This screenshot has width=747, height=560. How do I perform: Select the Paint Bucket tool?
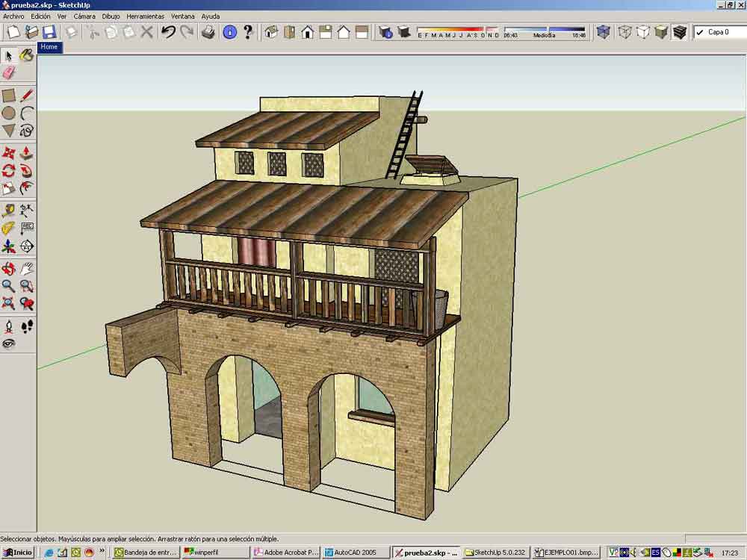coord(26,55)
